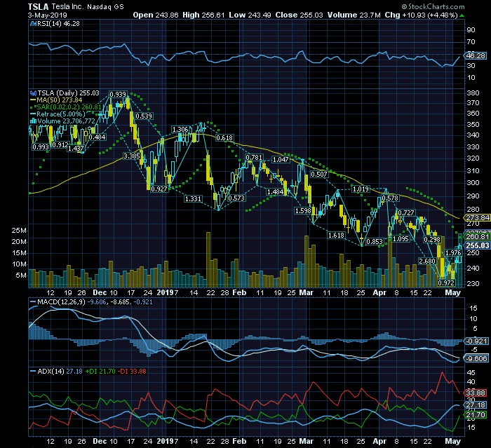The image size is (491, 448).
Task: Click the 90 label on RSI axis
Action: coord(471,30)
